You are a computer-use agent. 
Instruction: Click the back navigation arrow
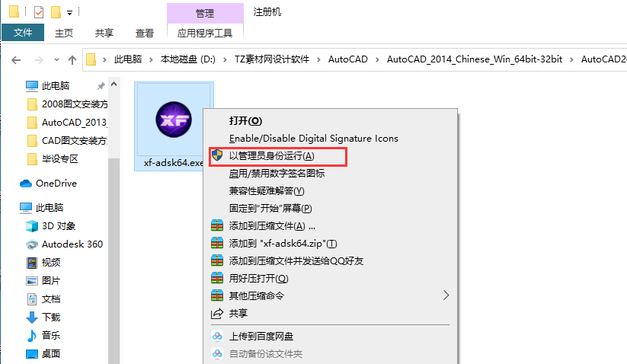point(16,60)
